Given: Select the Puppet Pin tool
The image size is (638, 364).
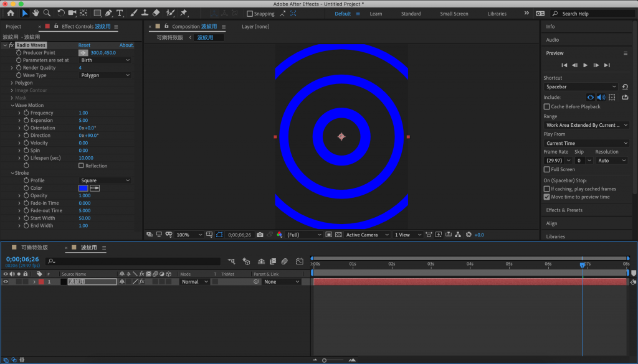Looking at the screenshot, I should tap(184, 13).
